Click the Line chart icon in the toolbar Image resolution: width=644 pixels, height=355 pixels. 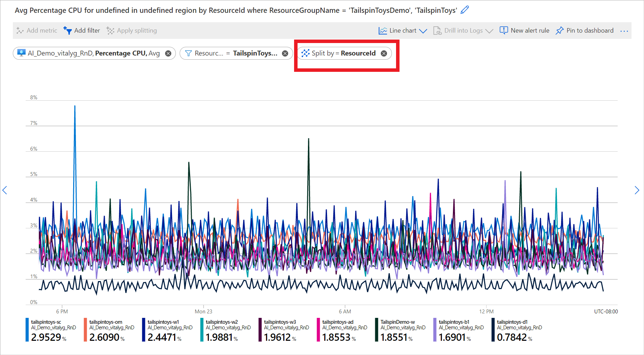click(x=383, y=31)
